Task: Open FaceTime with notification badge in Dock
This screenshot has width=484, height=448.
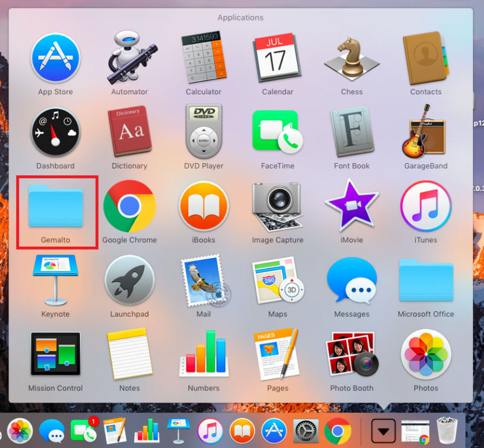Action: coord(84,430)
